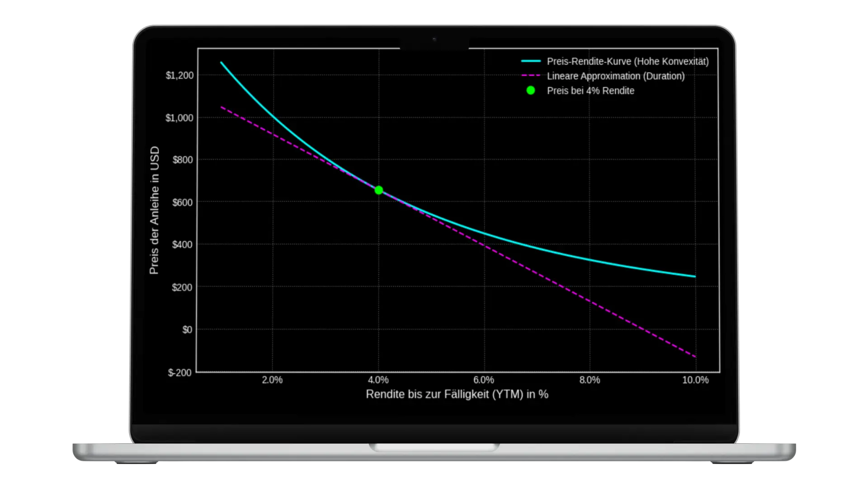Click the y-axis tick label $0
868x488 pixels.
pos(187,330)
